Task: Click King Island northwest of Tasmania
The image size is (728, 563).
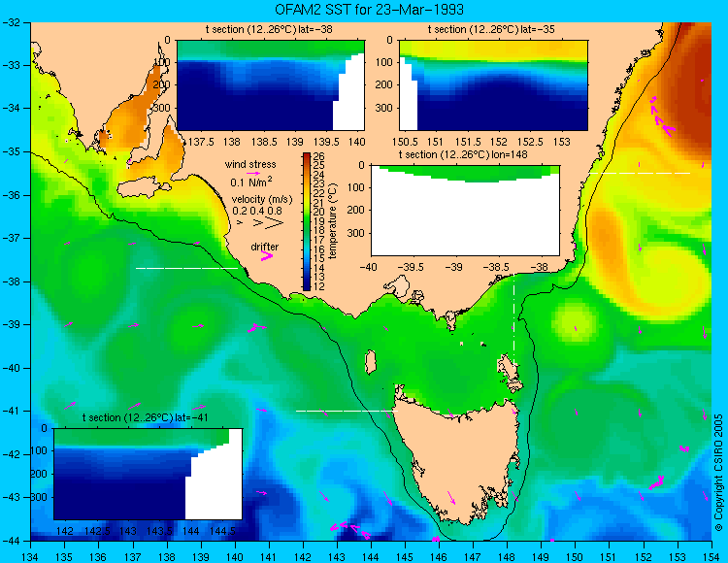Action: pos(370,362)
